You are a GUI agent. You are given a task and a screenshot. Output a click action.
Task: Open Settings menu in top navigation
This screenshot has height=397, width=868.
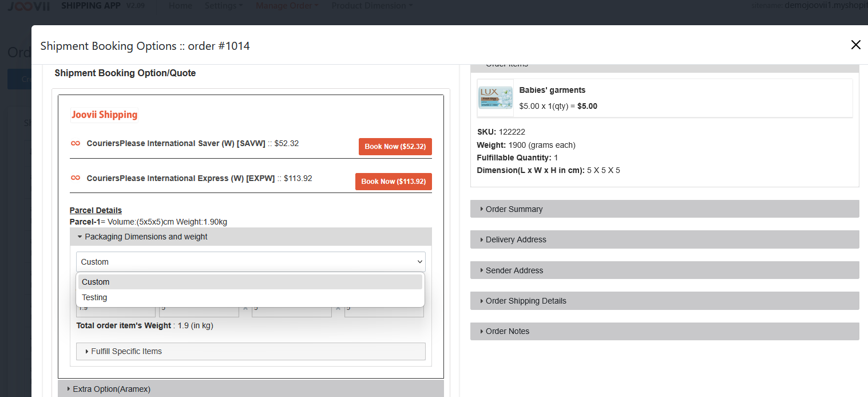point(223,6)
